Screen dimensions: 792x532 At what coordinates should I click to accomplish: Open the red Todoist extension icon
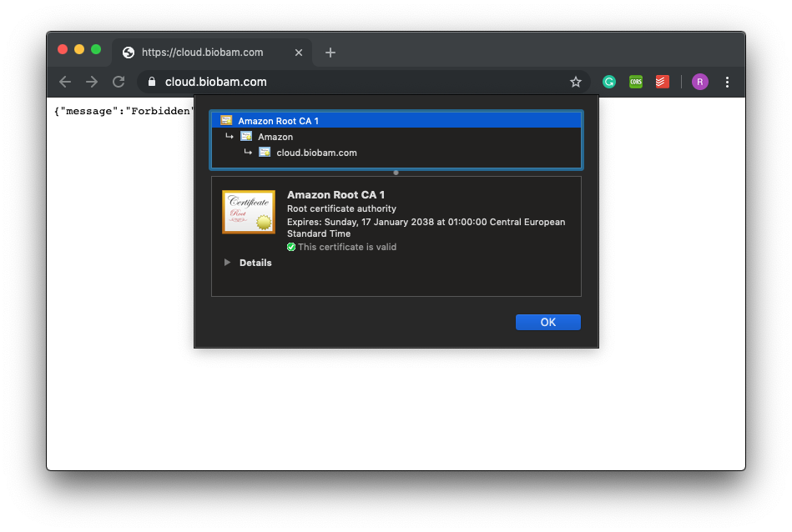(x=662, y=82)
